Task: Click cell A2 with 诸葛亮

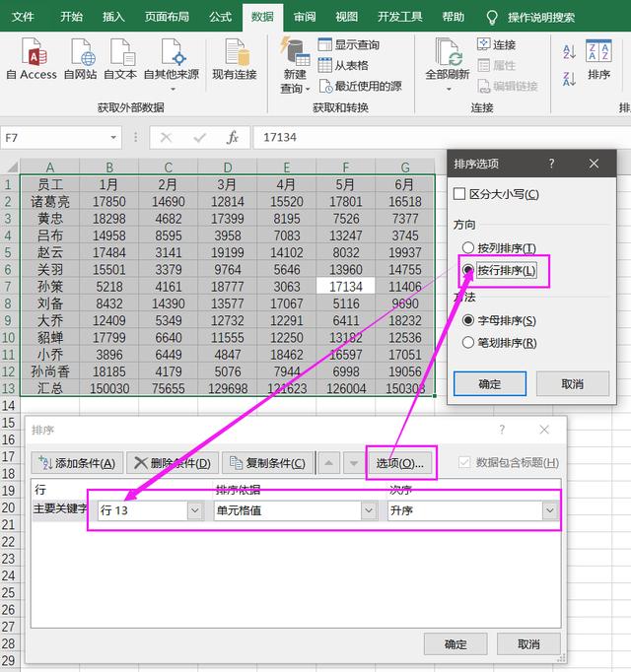Action: coord(50,201)
